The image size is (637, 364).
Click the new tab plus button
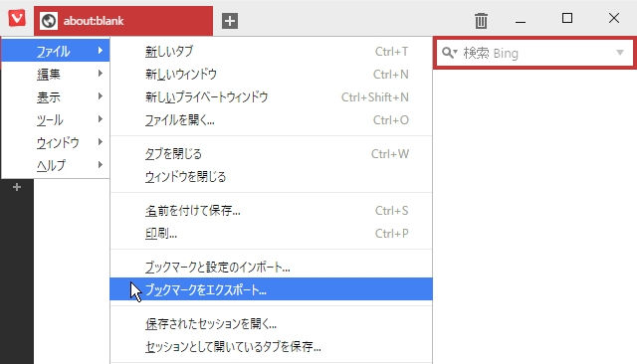pyautogui.click(x=230, y=21)
